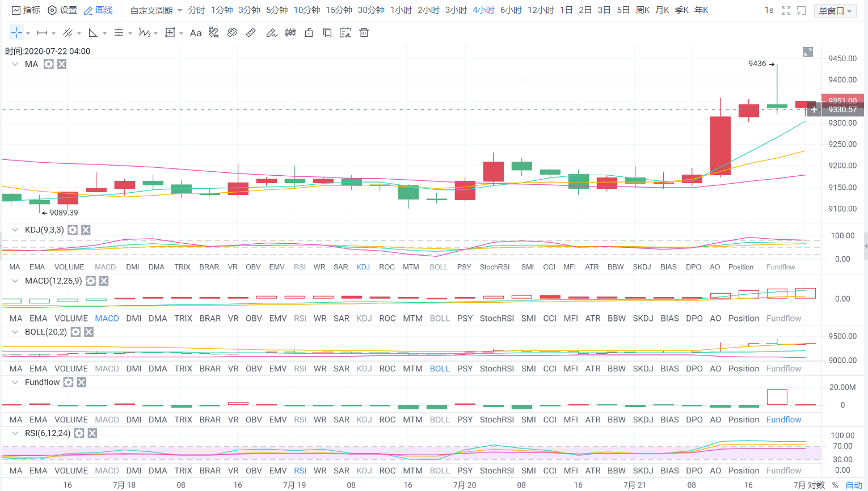Expand main chart with corner arrow icon
Image resolution: width=868 pixels, height=491 pixels.
[808, 52]
